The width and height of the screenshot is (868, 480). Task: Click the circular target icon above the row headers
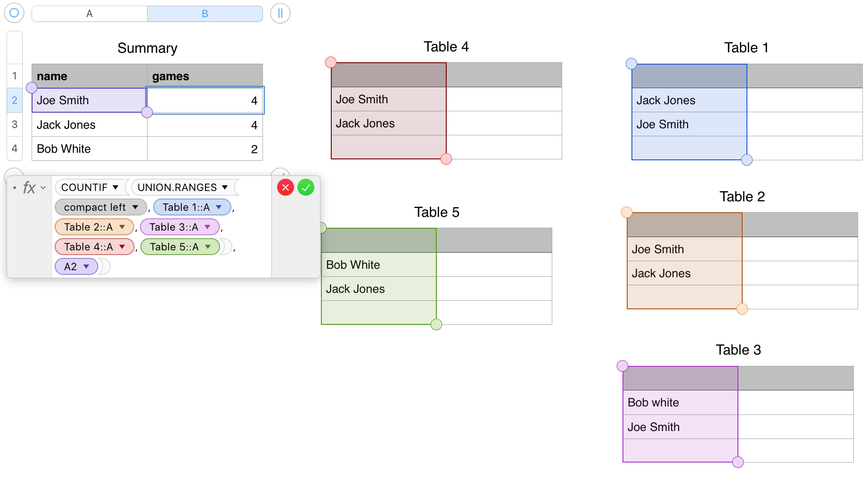point(14,13)
